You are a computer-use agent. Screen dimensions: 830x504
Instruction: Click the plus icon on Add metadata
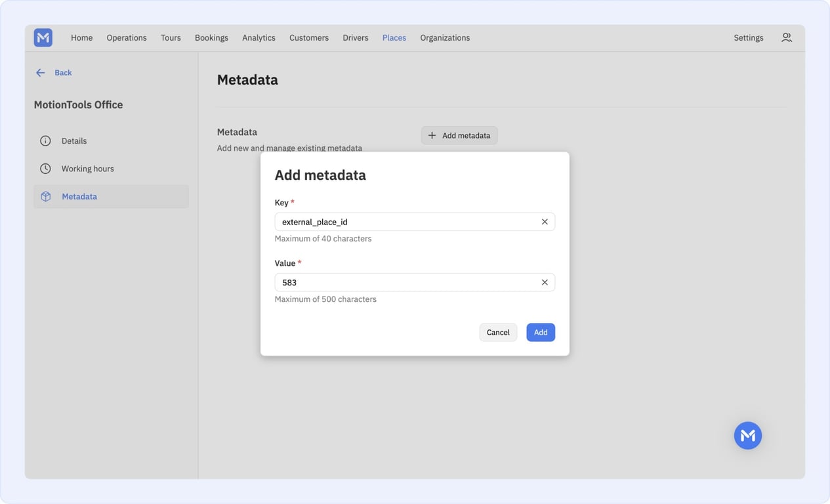tap(432, 135)
